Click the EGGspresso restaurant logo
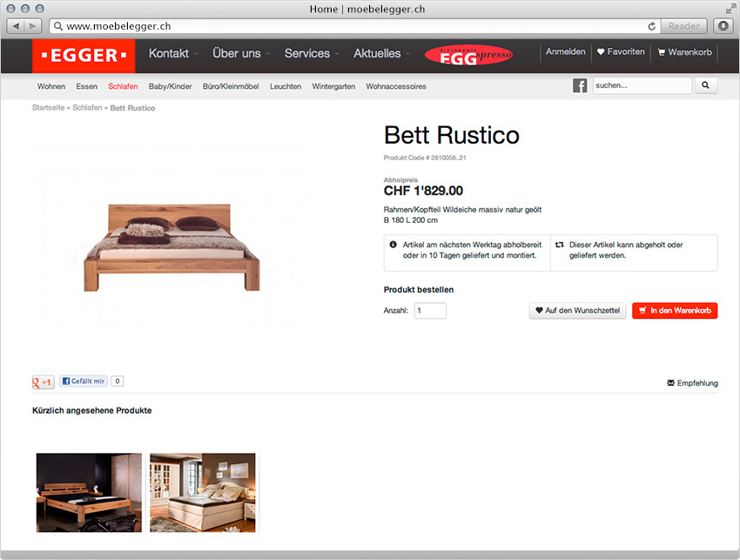Viewport: 740px width, 560px height. tap(469, 55)
